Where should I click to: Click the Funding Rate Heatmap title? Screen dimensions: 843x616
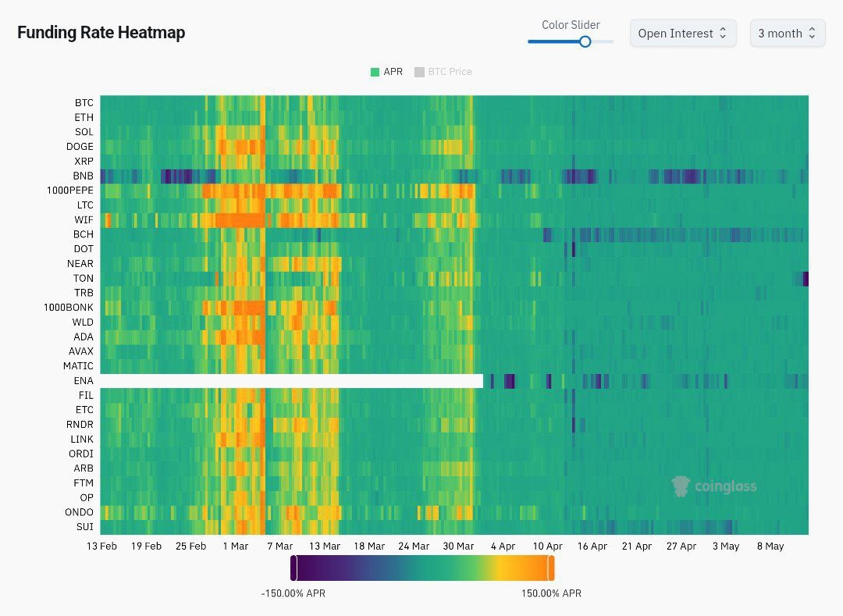tap(101, 33)
